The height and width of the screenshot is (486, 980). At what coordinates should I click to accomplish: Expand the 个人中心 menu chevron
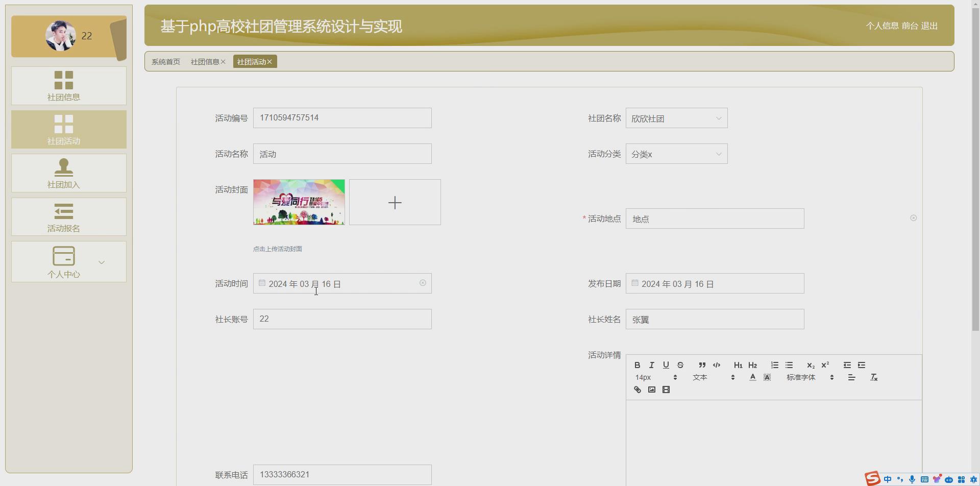pos(102,262)
